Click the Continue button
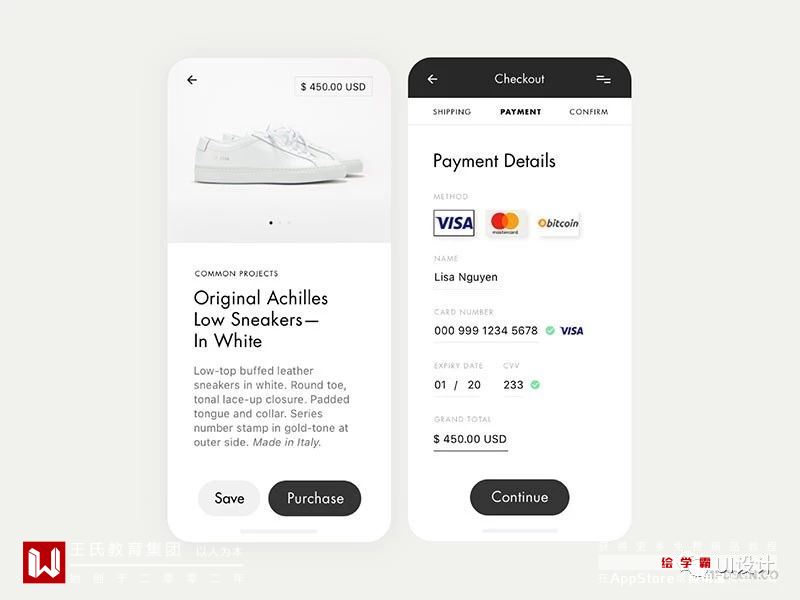Screen dimensions: 800x600 519,497
